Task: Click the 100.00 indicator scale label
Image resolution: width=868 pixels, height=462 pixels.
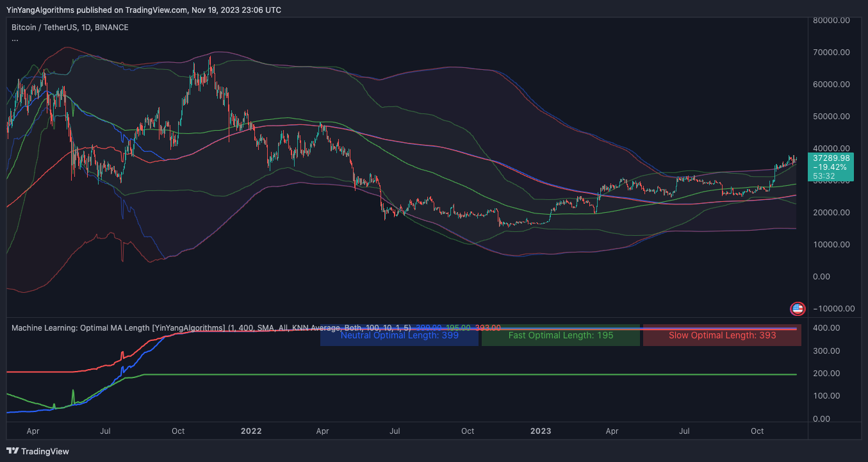Action: [x=826, y=397]
